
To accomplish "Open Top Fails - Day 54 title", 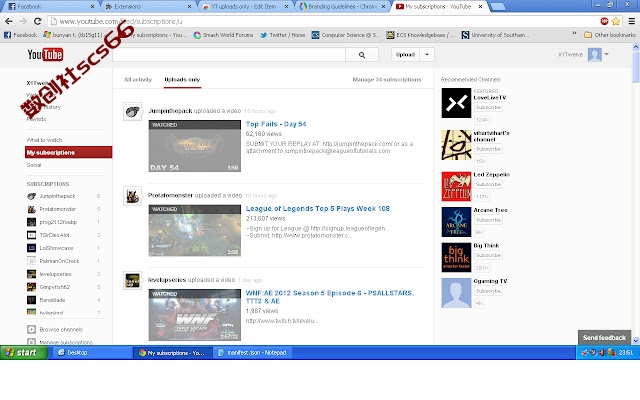I will [x=276, y=124].
